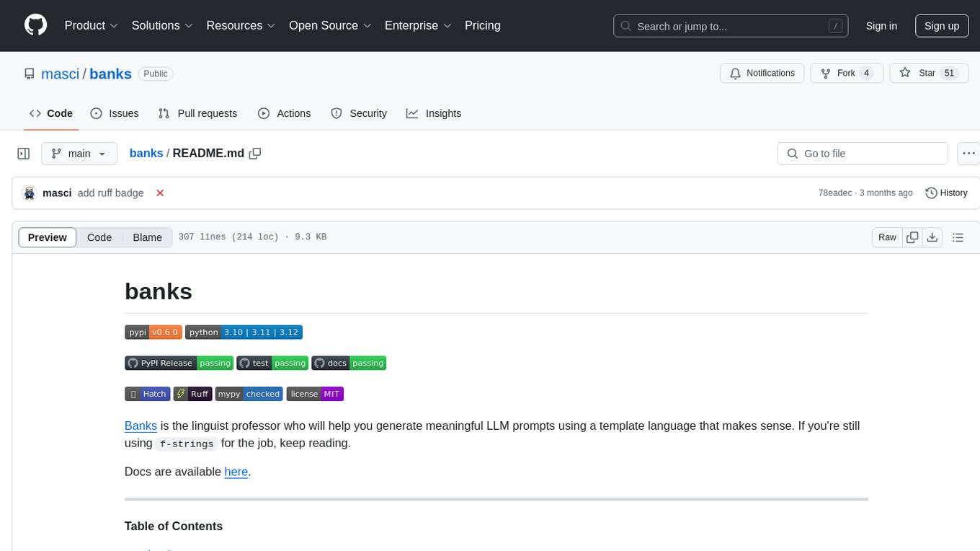Open the GitHub home logo
The width and height of the screenshot is (980, 551).
(x=36, y=25)
